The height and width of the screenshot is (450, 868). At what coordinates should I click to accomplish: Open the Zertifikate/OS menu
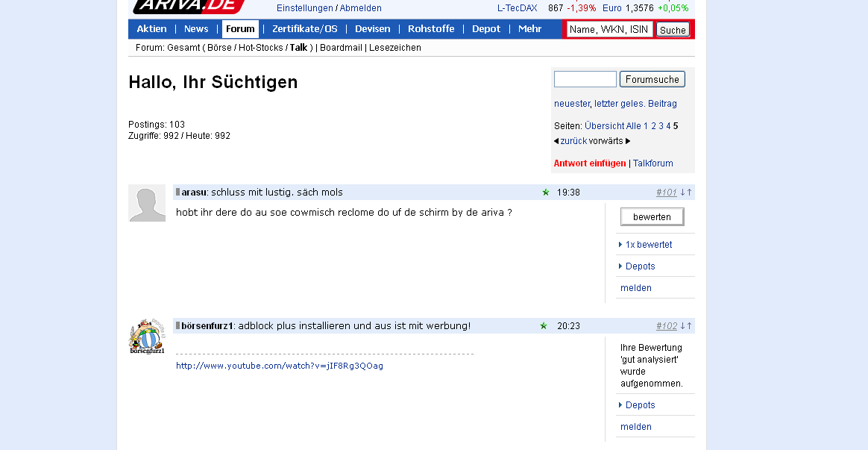pos(304,29)
